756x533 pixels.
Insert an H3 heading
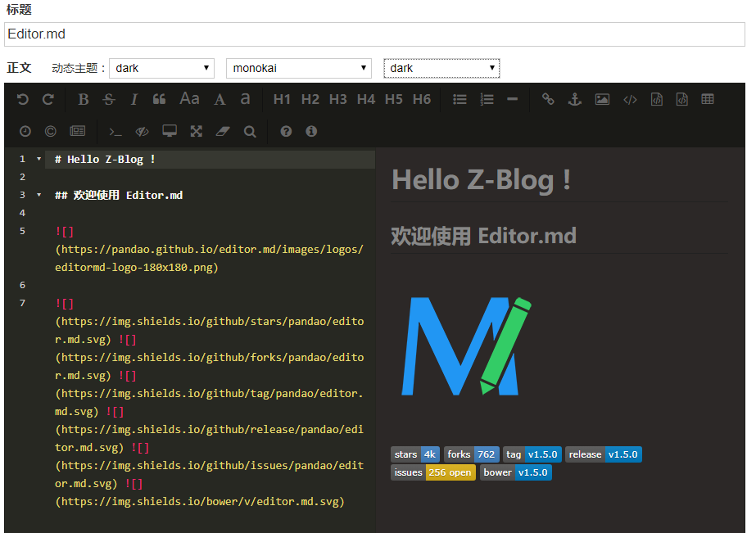coord(338,99)
